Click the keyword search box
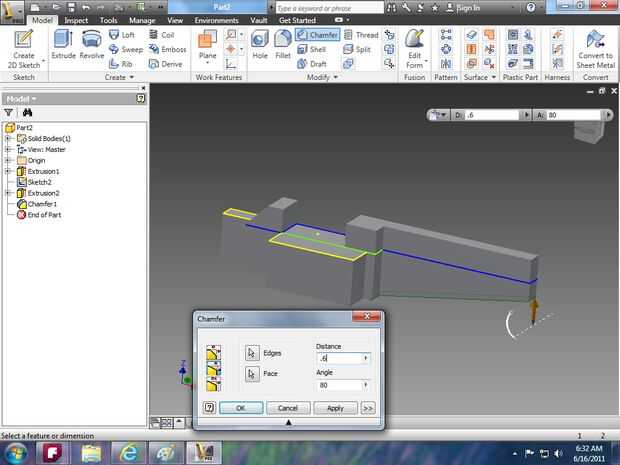This screenshot has height=465, width=620. [329, 8]
